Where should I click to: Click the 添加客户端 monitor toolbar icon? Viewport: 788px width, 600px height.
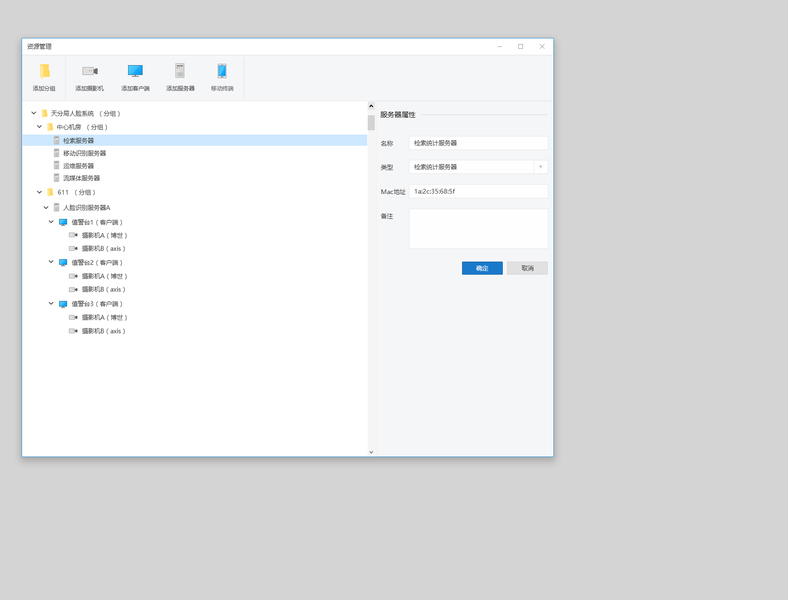135,71
